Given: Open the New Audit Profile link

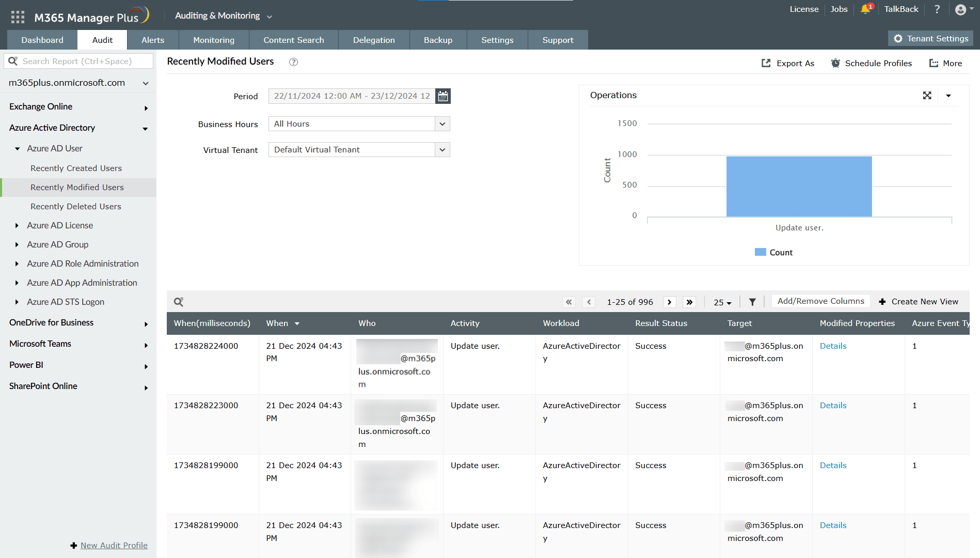Looking at the screenshot, I should pos(114,546).
